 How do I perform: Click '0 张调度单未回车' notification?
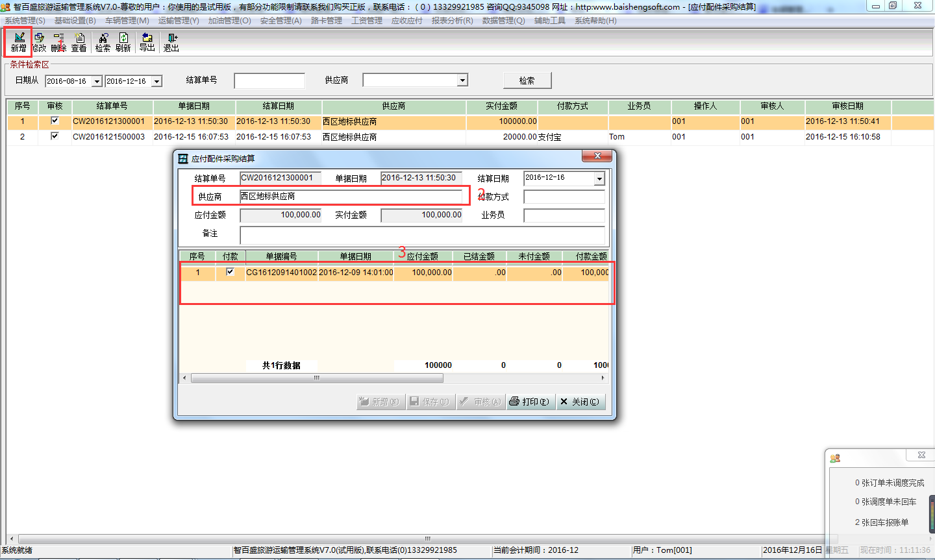click(886, 502)
